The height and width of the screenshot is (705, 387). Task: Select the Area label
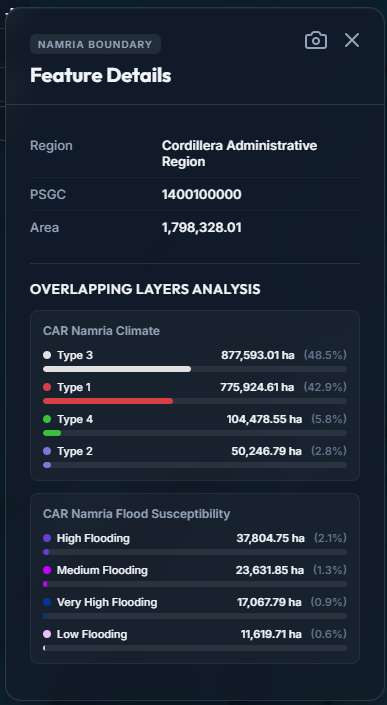(x=44, y=228)
